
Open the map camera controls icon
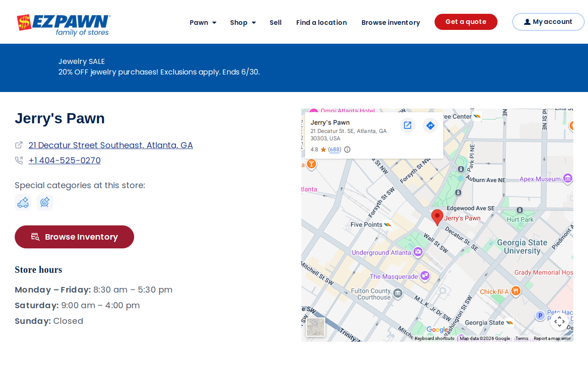pos(559,322)
